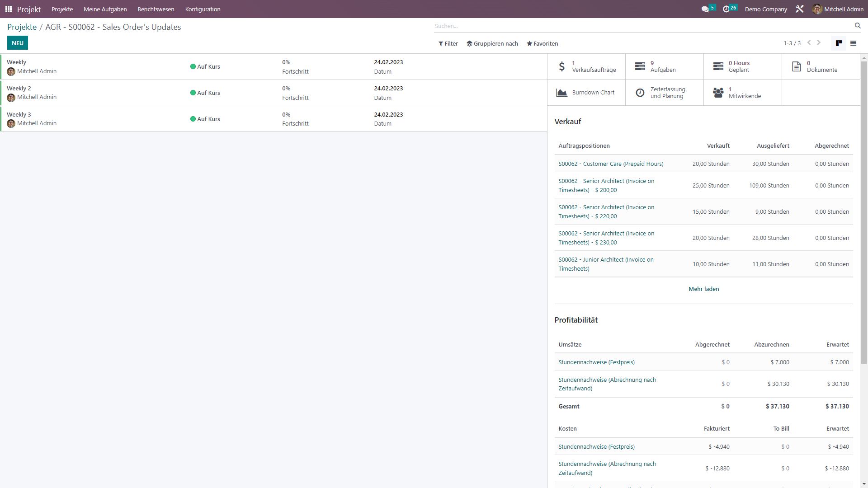Viewport: 868px width, 488px height.
Task: Click the Suchen search input field
Action: pos(642,26)
